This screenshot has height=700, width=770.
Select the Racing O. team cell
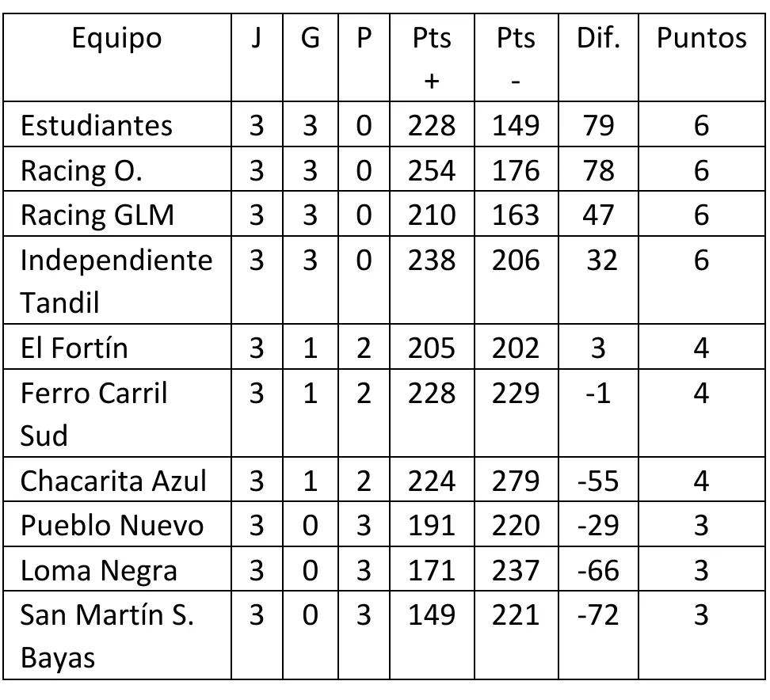[82, 170]
